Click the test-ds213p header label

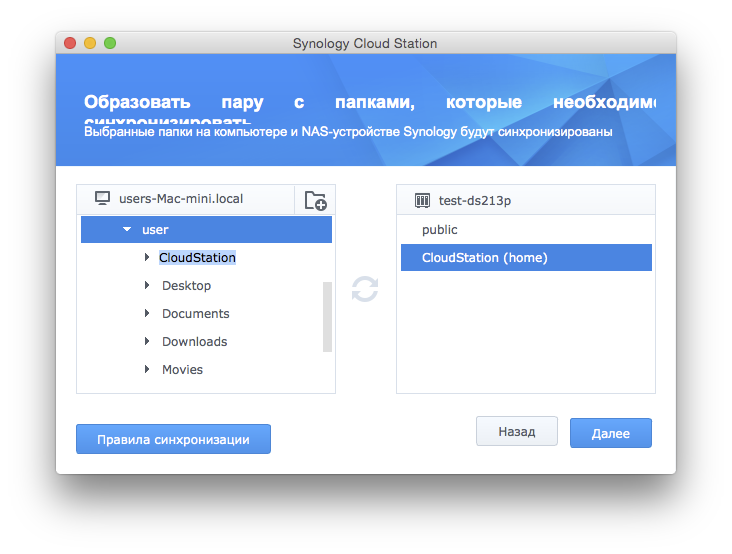pos(475,201)
